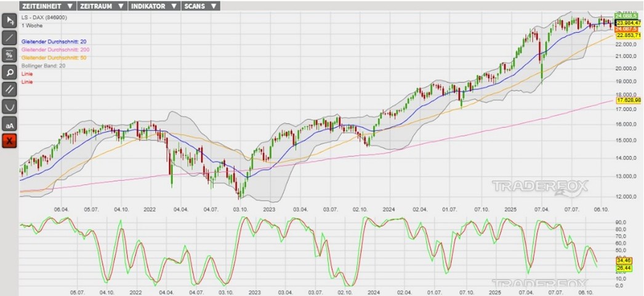644x296 pixels.
Task: Click the first red Linie legend entry
Action: pyautogui.click(x=26, y=73)
